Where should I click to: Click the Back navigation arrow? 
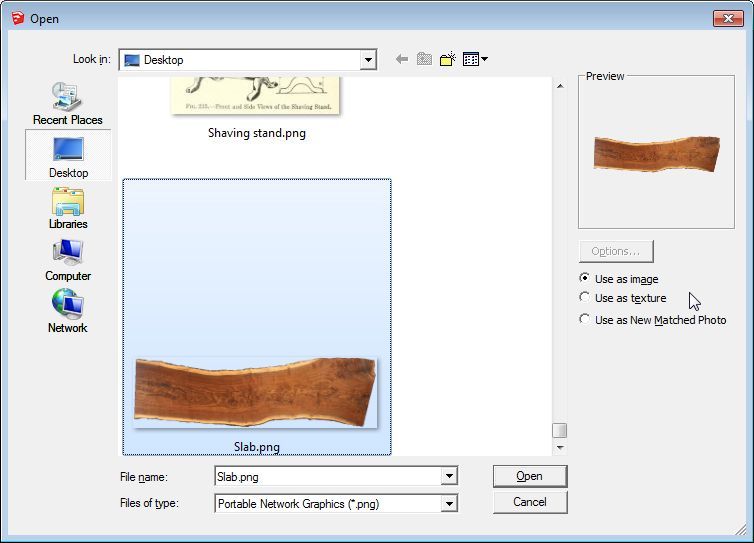402,60
